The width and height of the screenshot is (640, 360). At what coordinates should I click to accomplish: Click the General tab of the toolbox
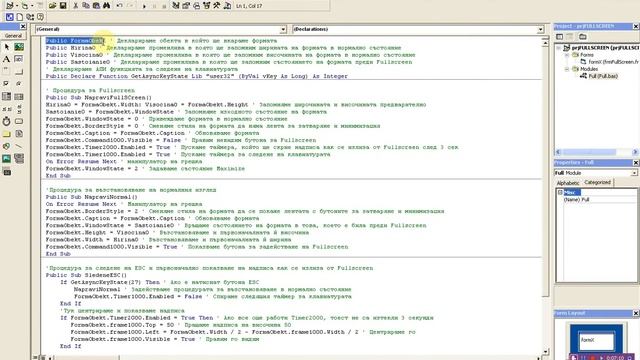[x=13, y=36]
